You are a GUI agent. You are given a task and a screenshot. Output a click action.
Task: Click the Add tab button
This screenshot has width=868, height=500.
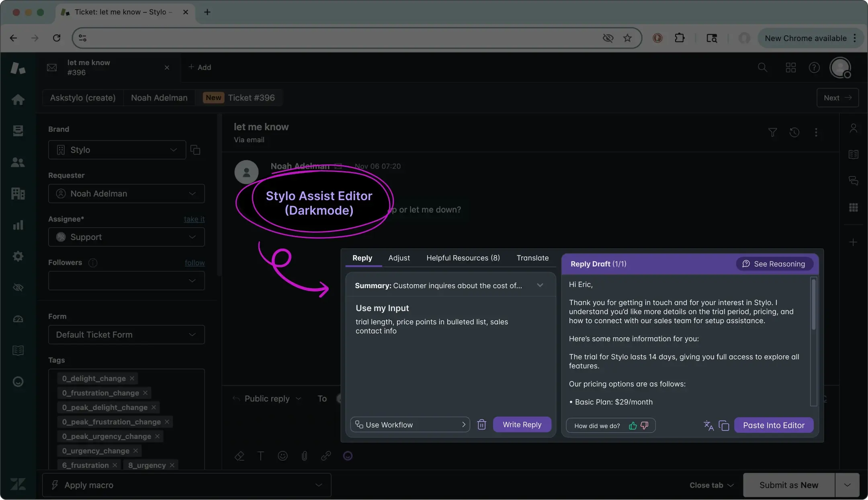click(200, 67)
